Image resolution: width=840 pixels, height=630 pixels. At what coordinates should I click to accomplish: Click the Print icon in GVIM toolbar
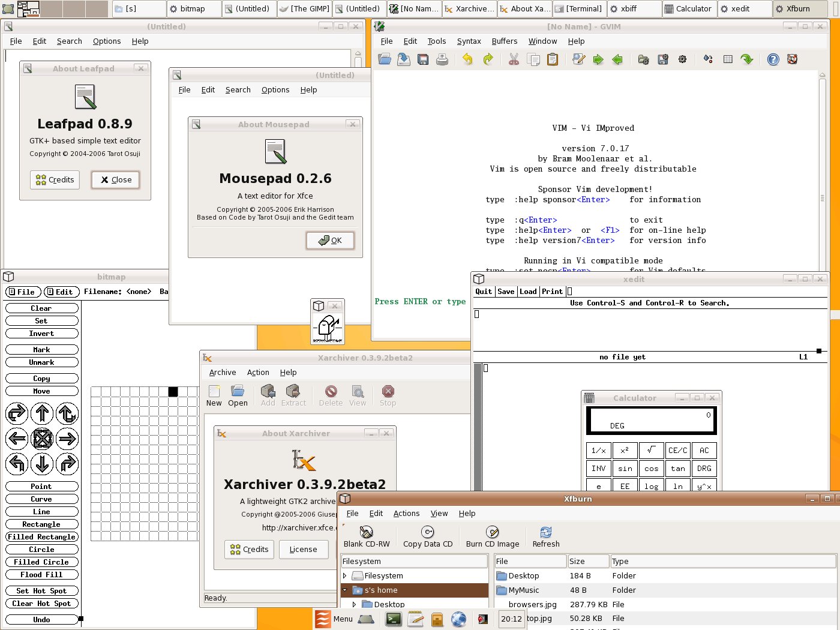pyautogui.click(x=442, y=59)
